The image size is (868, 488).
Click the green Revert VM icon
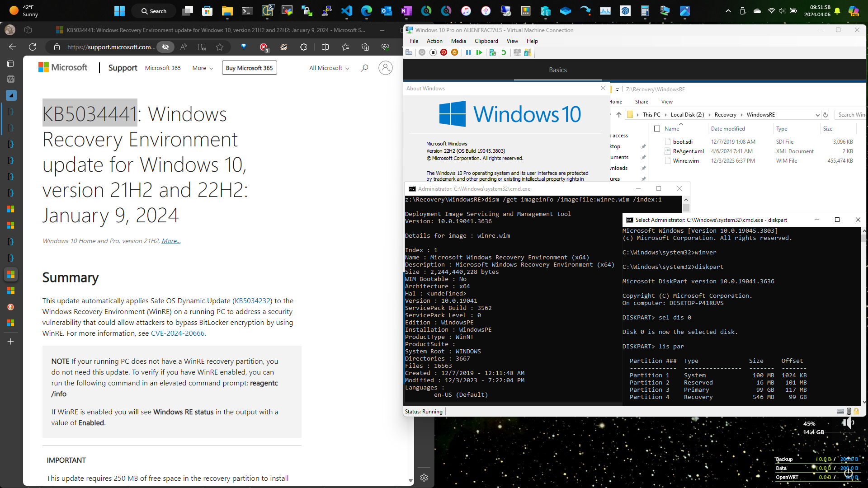[x=504, y=52]
